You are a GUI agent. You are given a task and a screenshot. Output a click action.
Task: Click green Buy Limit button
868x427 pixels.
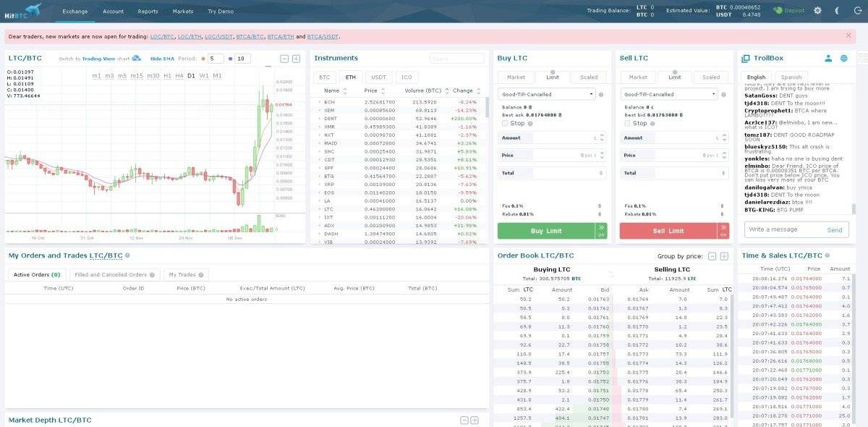point(545,231)
